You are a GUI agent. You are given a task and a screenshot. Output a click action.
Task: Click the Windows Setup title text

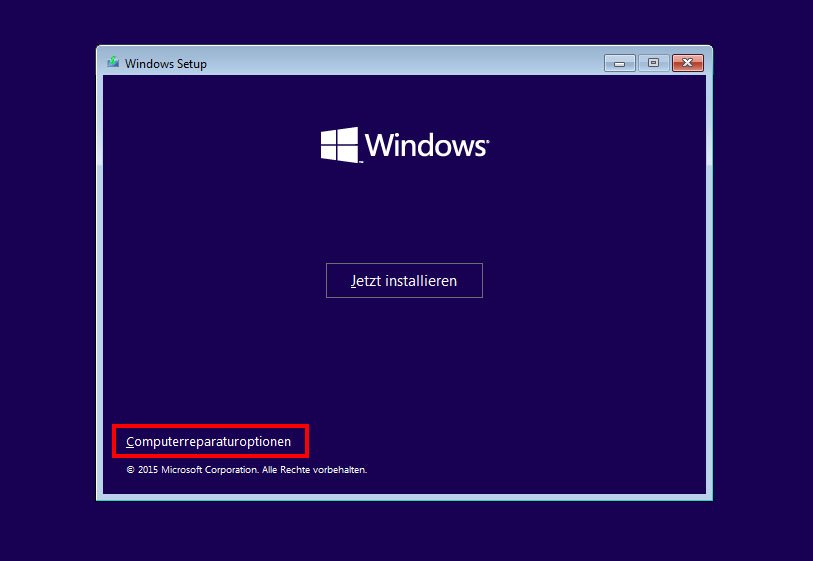pyautogui.click(x=166, y=64)
